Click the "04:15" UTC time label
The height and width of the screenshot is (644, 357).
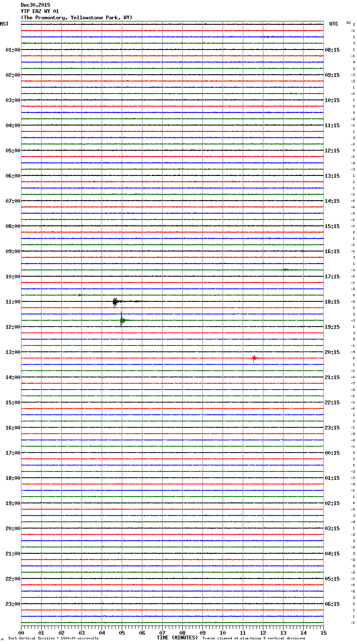click(x=332, y=554)
